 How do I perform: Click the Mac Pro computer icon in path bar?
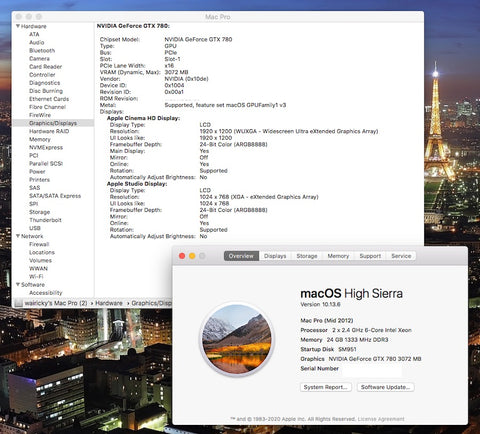pyautogui.click(x=19, y=303)
